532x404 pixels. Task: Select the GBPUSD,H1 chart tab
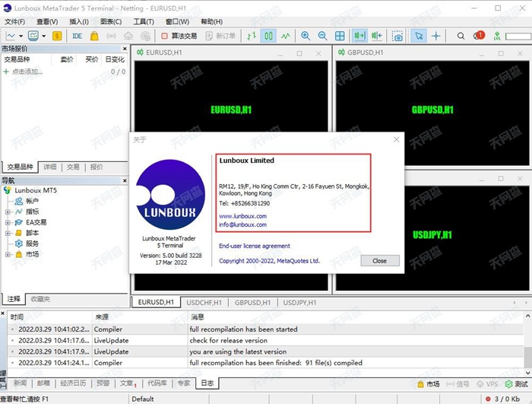[x=252, y=302]
